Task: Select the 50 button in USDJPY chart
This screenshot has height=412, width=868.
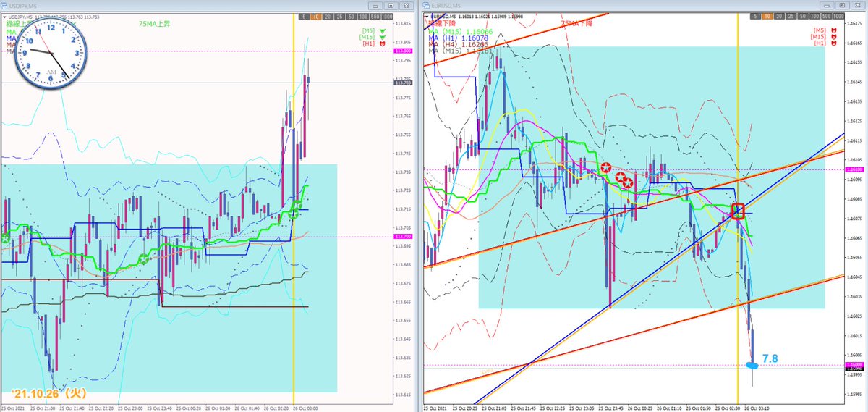Action: (352, 17)
